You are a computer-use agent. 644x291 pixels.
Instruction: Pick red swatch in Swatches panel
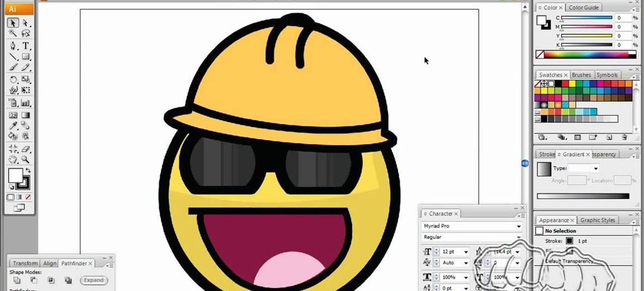(565, 84)
